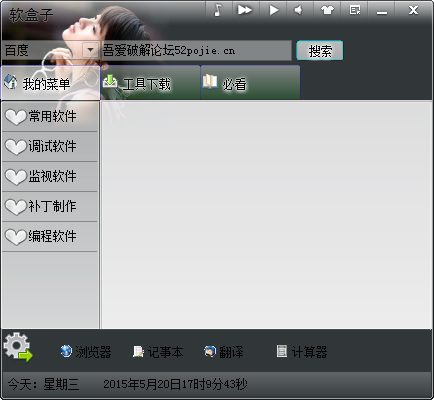This screenshot has width=434, height=400.
Task: Open 翻译 translation tool
Action: (x=223, y=352)
